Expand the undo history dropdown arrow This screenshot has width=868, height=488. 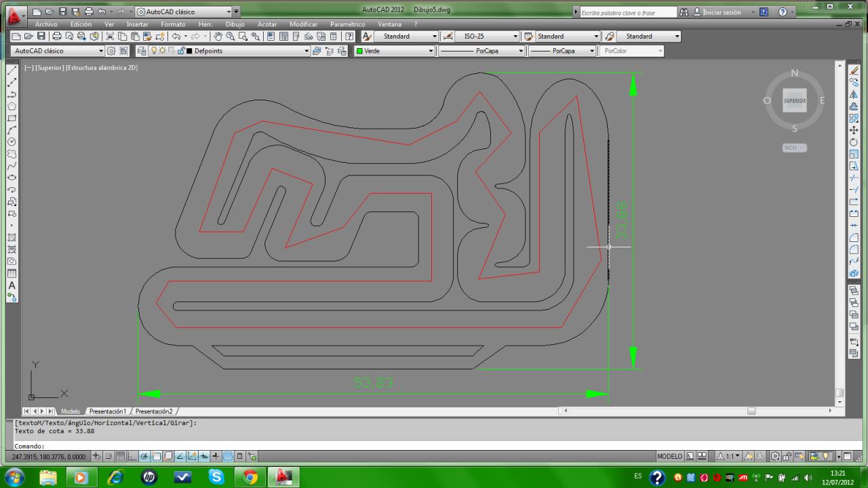185,36
